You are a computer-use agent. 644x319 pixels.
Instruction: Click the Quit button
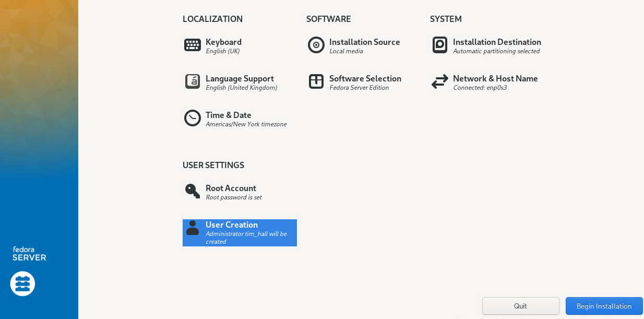click(x=521, y=306)
